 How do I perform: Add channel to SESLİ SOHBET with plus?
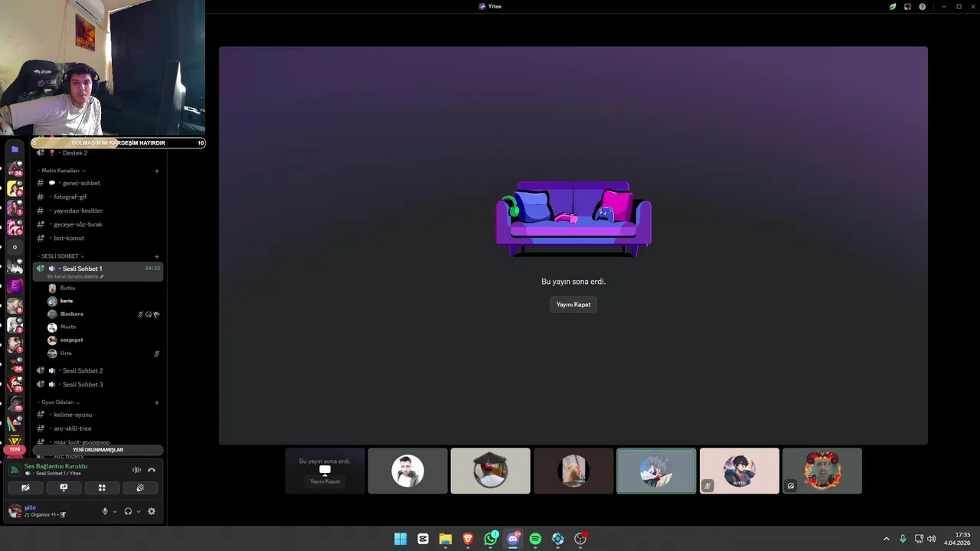click(x=157, y=256)
